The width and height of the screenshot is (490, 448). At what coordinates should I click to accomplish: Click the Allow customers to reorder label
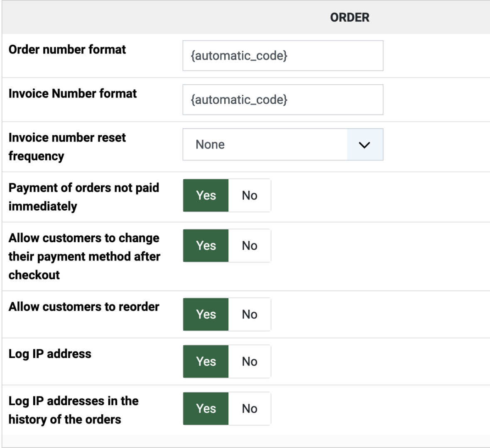[x=84, y=307]
